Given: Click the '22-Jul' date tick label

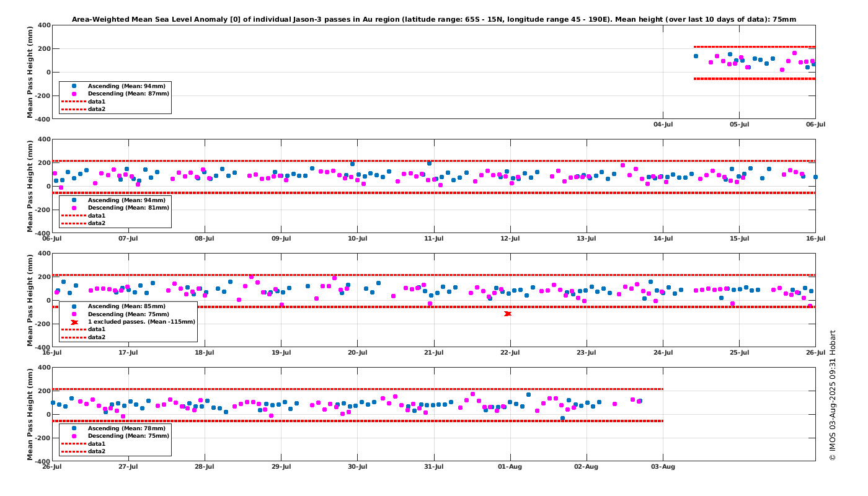Looking at the screenshot, I should 510,353.
